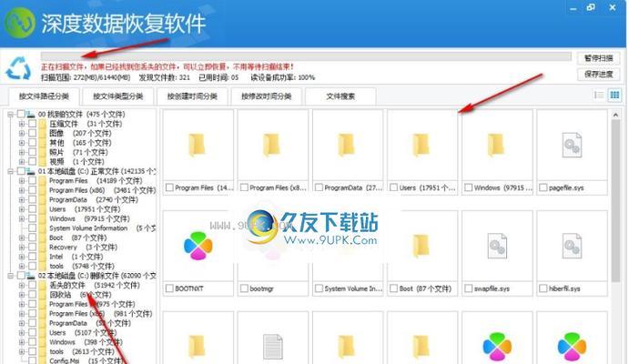The image size is (629, 364).
Task: Click the green recycle arrows icon
Action: (18, 68)
